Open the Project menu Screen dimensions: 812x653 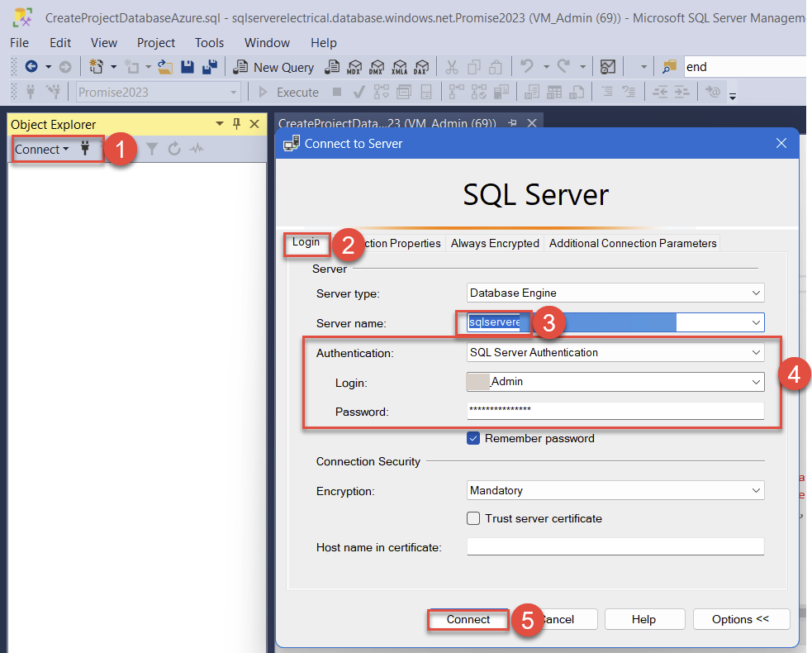[156, 42]
